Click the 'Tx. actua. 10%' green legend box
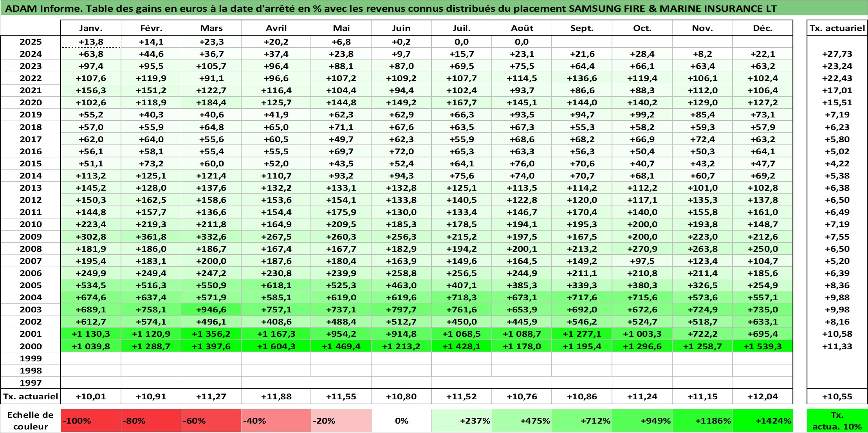 tap(837, 421)
